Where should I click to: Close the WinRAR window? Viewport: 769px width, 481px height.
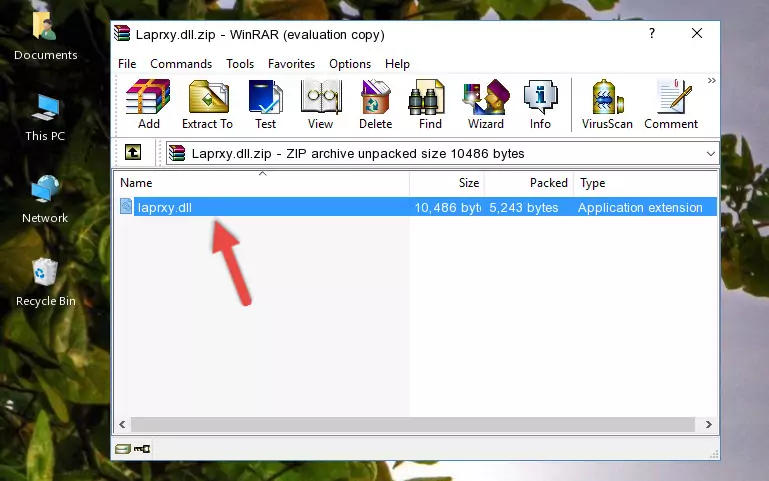point(697,33)
